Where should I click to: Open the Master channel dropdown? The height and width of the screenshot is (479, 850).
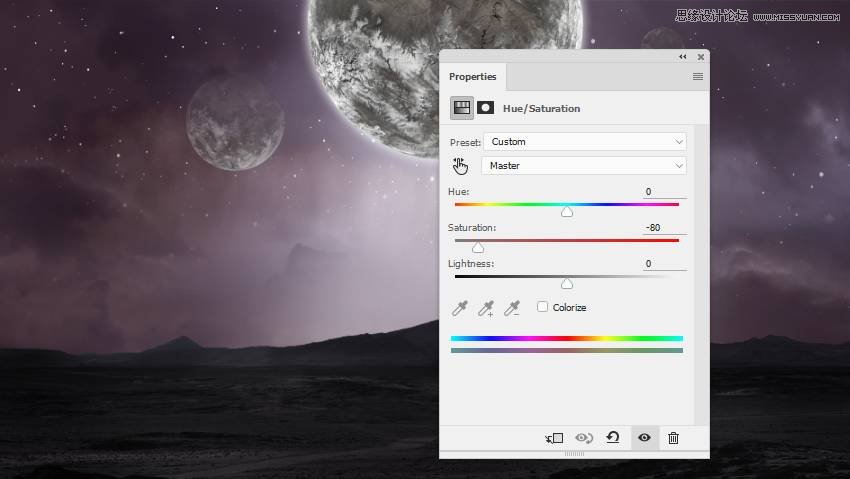(x=584, y=166)
